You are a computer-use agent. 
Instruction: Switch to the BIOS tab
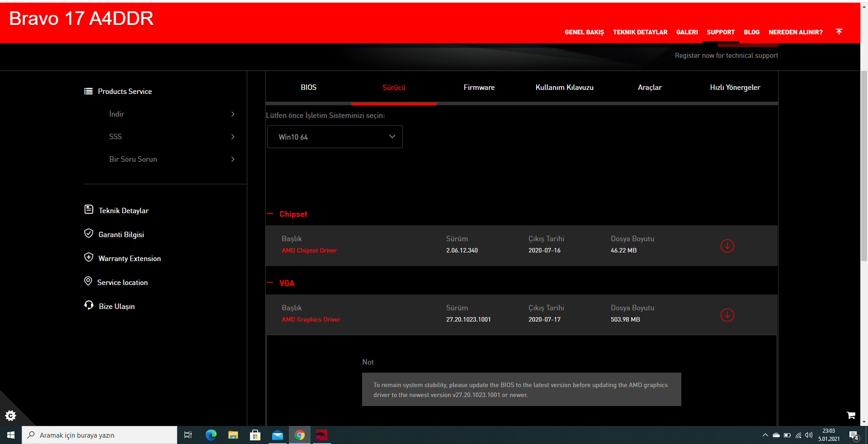(309, 88)
